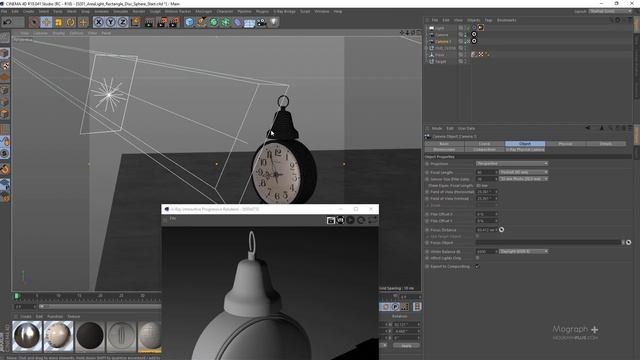The width and height of the screenshot is (640, 360).
Task: Toggle keyframe circle beside White Balance
Action: 427,252
